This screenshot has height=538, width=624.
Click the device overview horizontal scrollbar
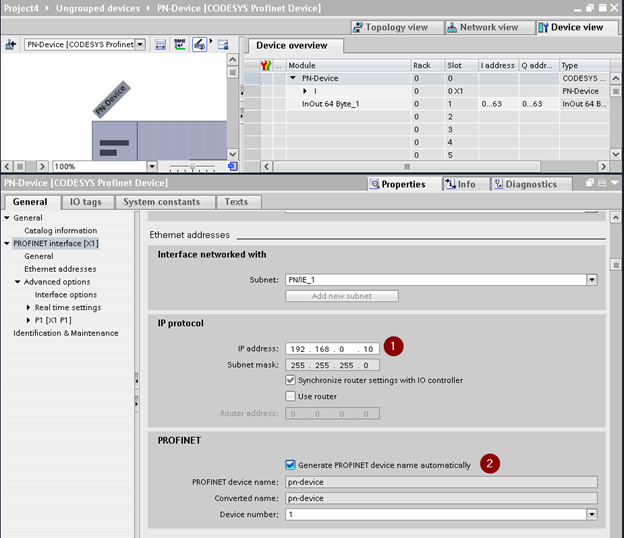coord(407,166)
